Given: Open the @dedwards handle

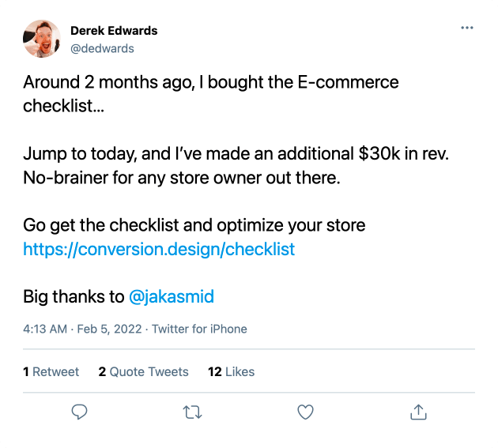Looking at the screenshot, I should pos(102,48).
